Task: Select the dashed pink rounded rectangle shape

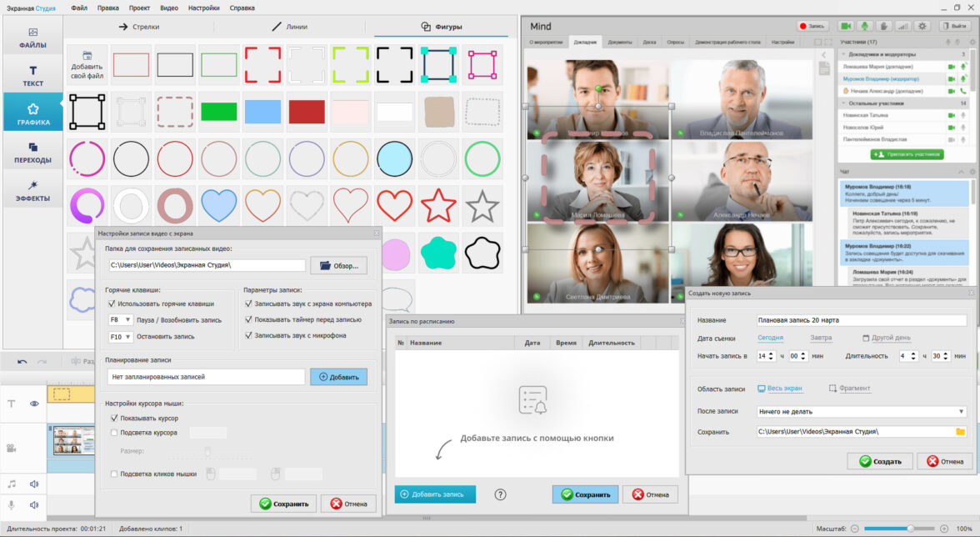Action: pyautogui.click(x=174, y=112)
